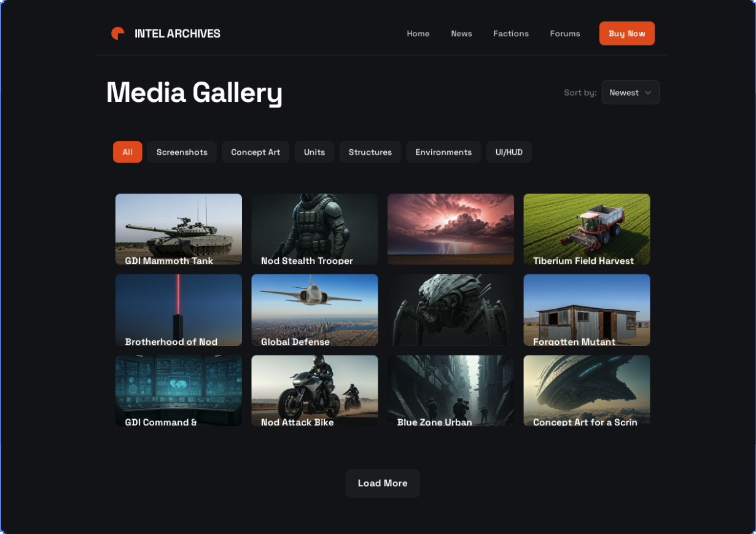The width and height of the screenshot is (756, 534).
Task: Click the Intel Archives flame logo icon
Action: [x=117, y=33]
